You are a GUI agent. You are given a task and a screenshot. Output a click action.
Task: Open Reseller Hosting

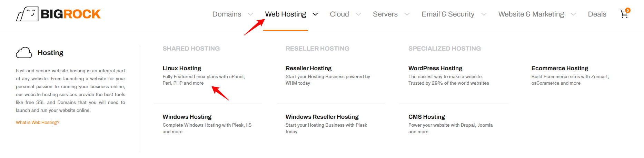point(308,68)
